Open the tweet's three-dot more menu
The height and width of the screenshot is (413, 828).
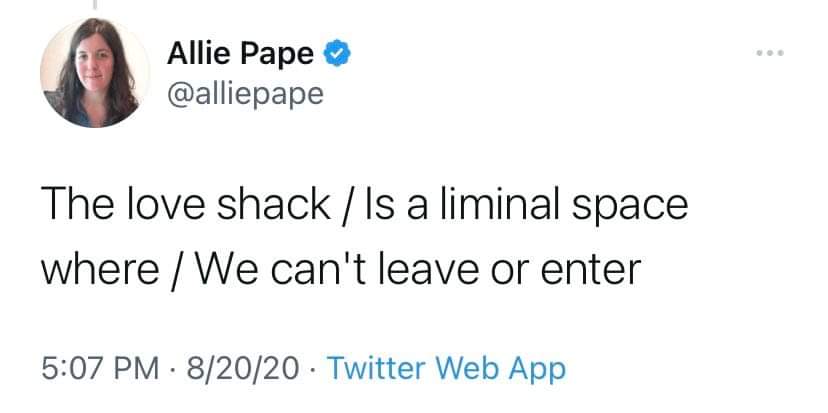pos(770,53)
